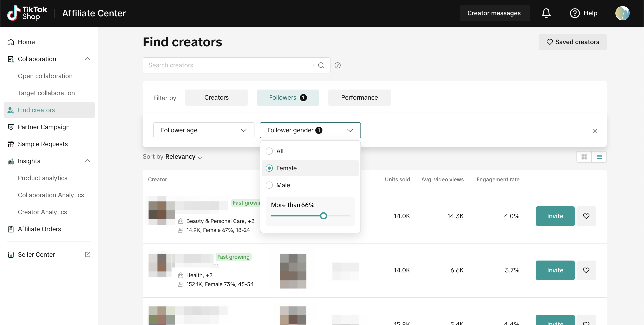Switch to the Performance filter tab
The image size is (644, 325).
click(x=359, y=98)
